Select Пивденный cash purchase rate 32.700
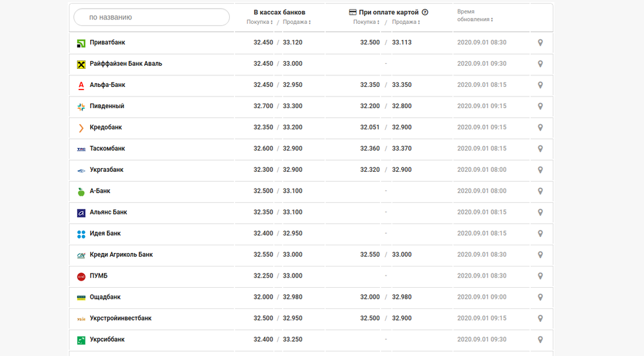The width and height of the screenshot is (644, 356). 263,106
